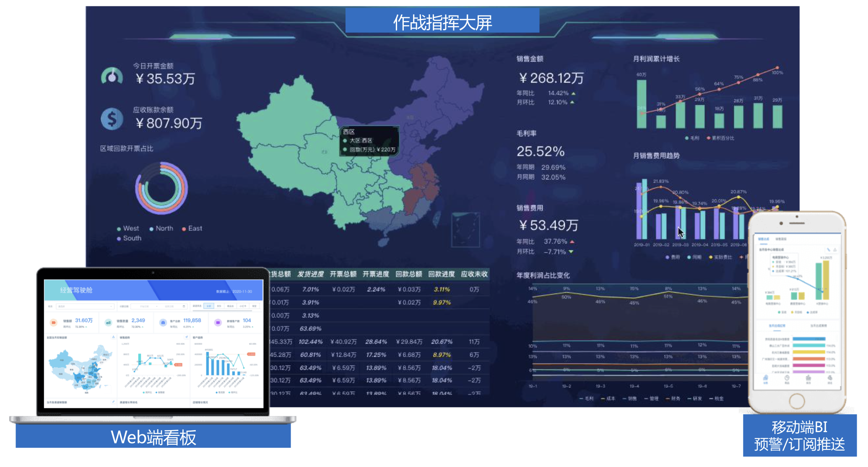This screenshot has height=467, width=868.
Task: Click the 119,858 customer count on the laptop
Action: tap(192, 320)
